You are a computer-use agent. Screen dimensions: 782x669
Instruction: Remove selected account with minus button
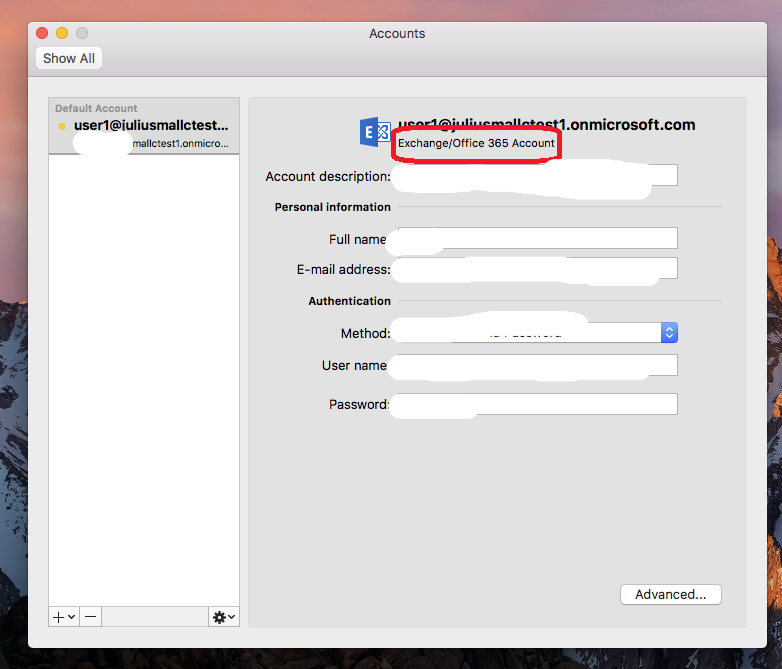click(x=90, y=617)
